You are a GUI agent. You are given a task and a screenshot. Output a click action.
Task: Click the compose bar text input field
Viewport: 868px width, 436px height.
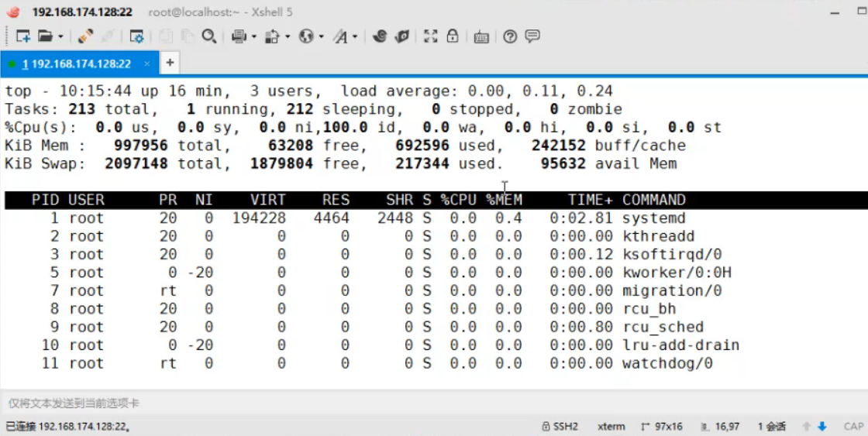click(x=434, y=403)
